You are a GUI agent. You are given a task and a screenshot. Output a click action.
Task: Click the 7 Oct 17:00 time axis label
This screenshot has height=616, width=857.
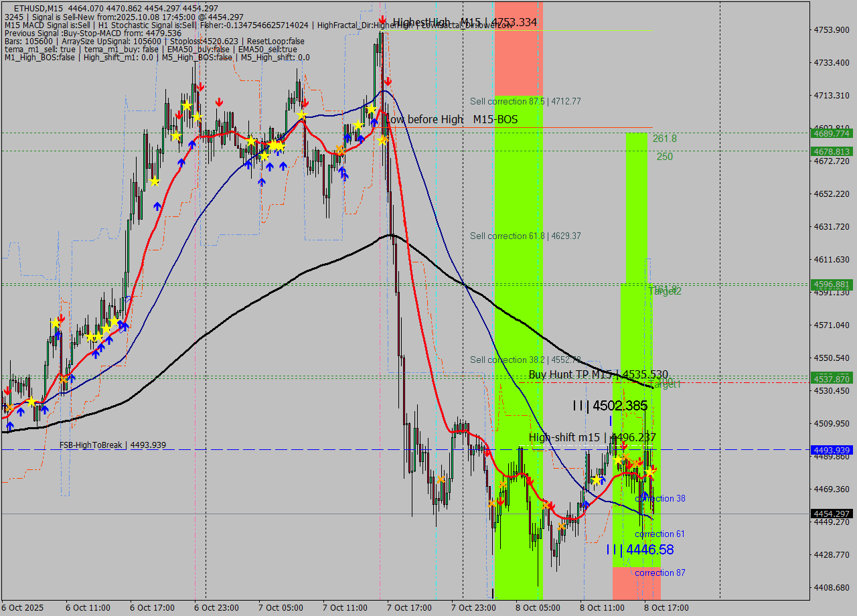[x=409, y=607]
